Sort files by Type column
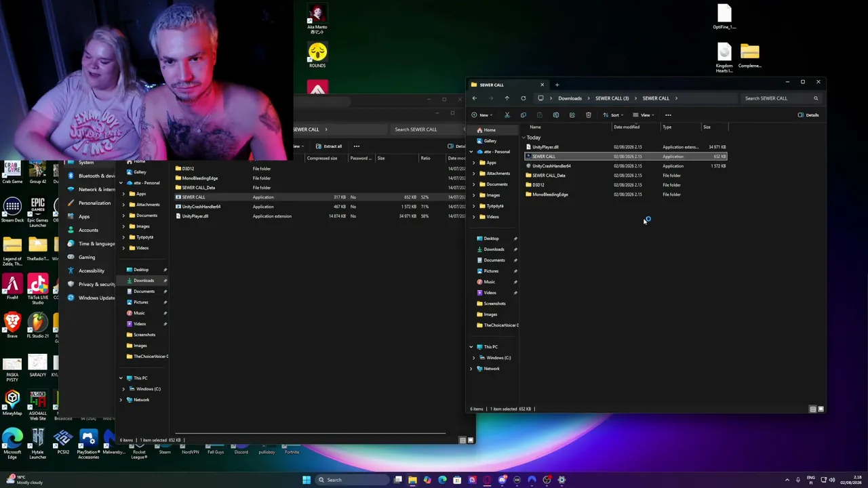The height and width of the screenshot is (488, 868). click(667, 127)
